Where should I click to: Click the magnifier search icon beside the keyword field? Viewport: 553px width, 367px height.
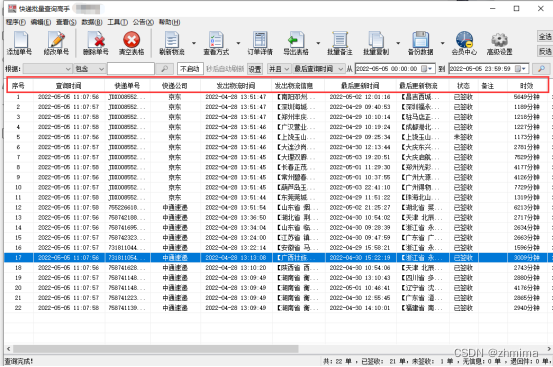164,69
